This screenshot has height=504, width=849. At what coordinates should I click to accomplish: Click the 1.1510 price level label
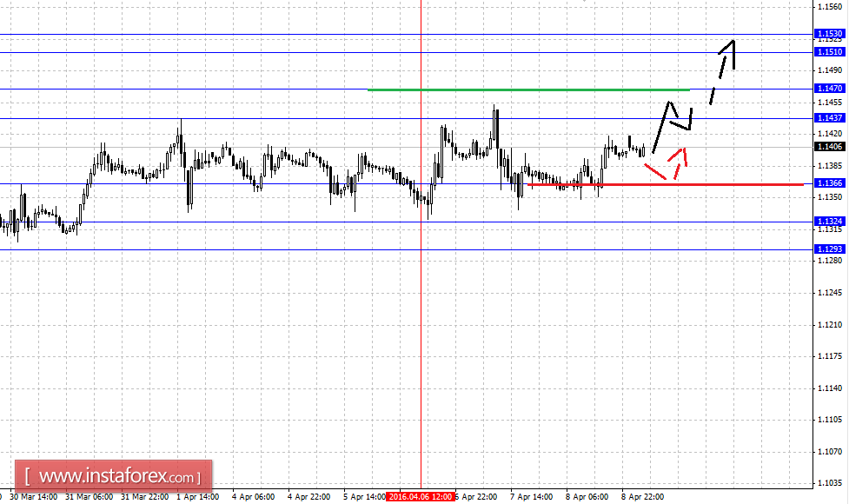[830, 52]
